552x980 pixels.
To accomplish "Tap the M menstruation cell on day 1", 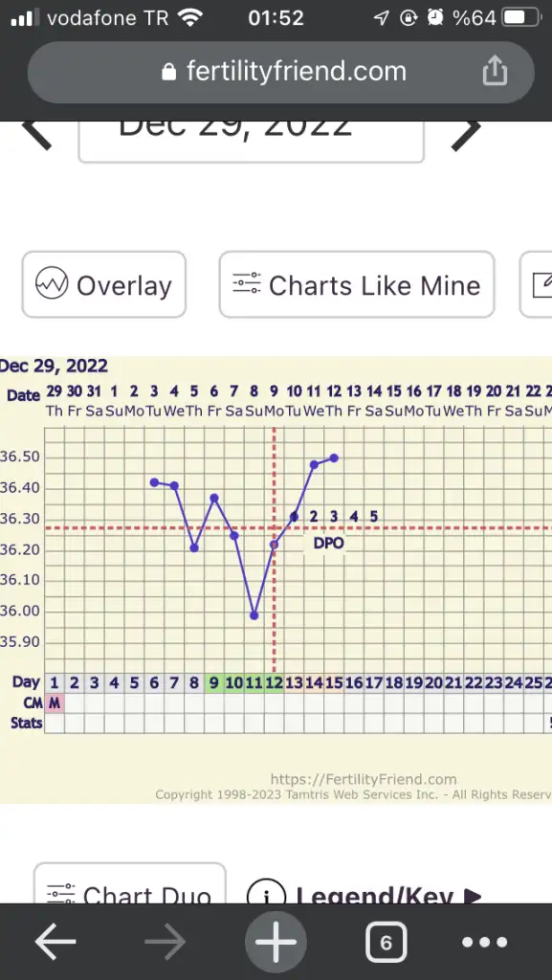I will (55, 703).
